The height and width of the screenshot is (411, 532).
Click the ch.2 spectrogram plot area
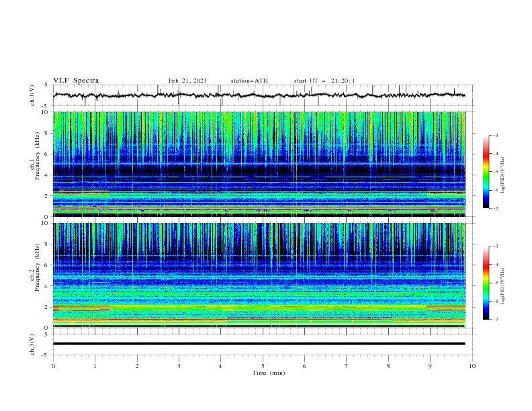(259, 275)
